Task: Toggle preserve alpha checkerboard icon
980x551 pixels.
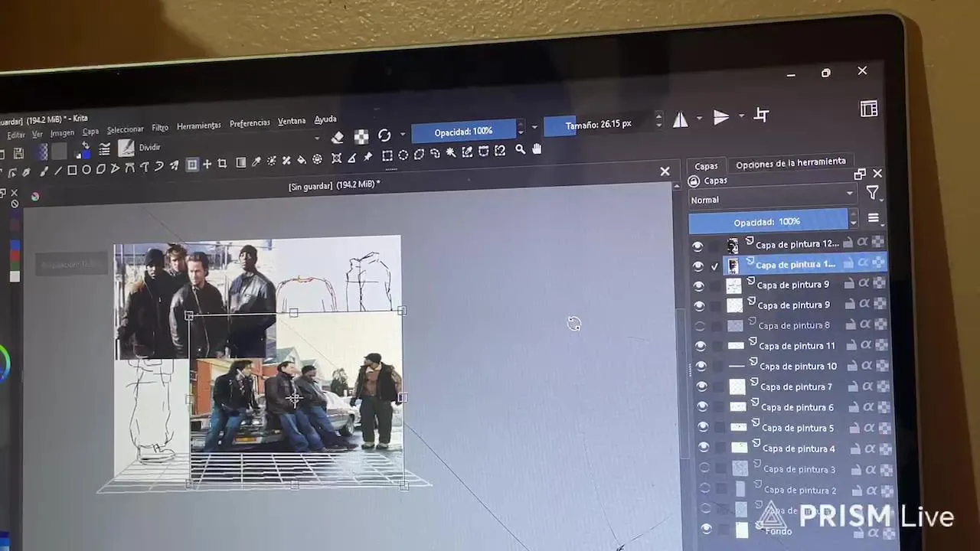Action: click(x=361, y=137)
